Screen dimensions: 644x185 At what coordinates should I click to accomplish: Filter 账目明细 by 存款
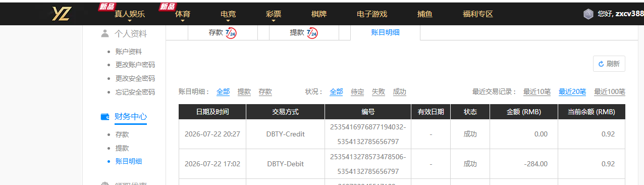point(265,91)
